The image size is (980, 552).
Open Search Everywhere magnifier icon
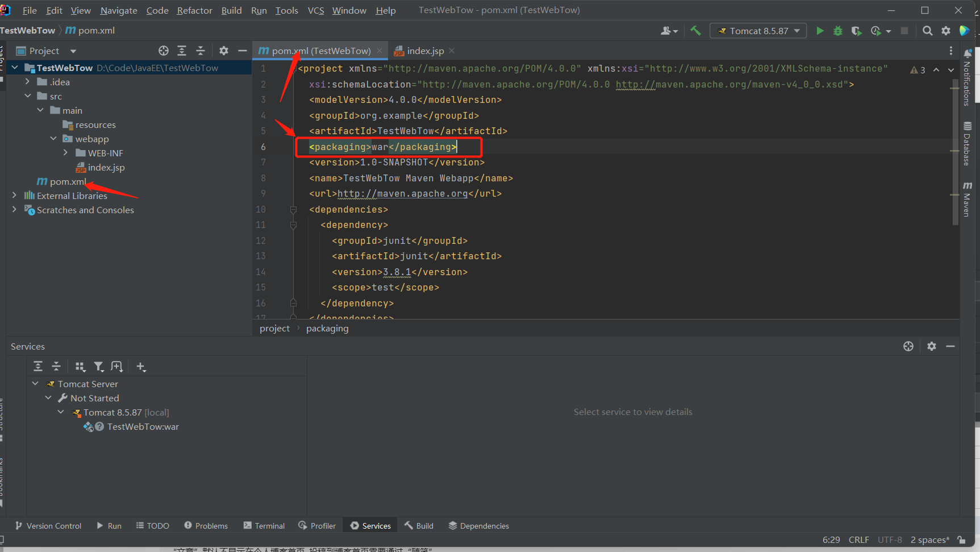pyautogui.click(x=927, y=31)
